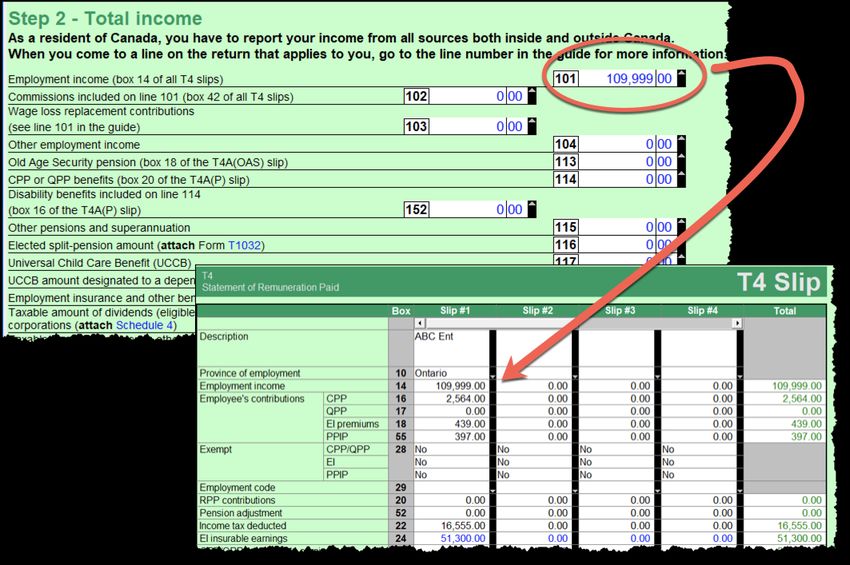The image size is (850, 565).
Task: Open Slip #2 province of employment dropdown
Action: tap(575, 376)
